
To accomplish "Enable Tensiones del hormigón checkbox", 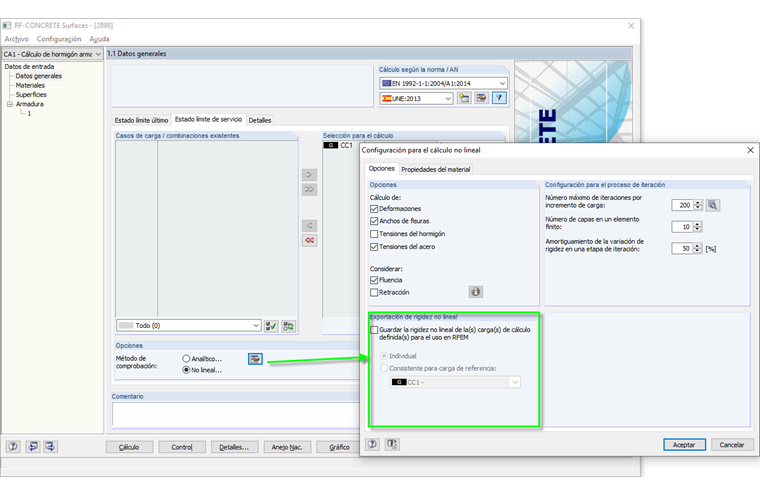I will pyautogui.click(x=374, y=234).
